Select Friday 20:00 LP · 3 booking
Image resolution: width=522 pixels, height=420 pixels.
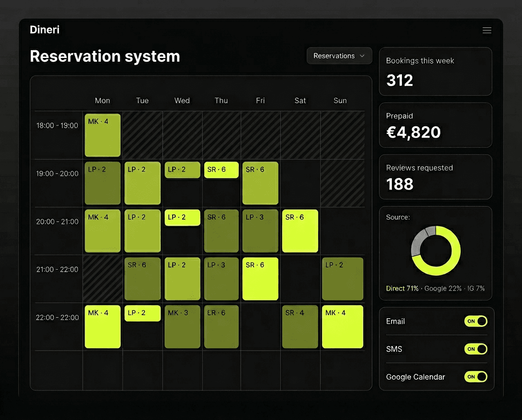(x=261, y=231)
